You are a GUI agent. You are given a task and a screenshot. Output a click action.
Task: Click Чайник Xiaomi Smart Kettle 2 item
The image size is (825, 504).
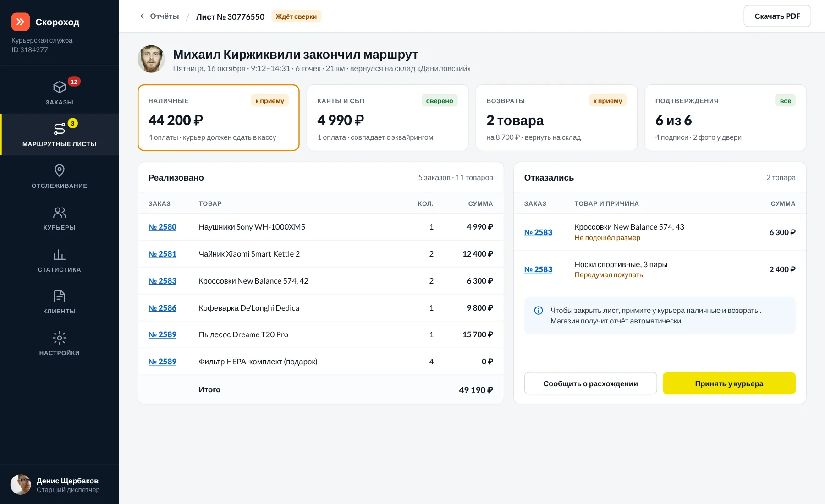[x=249, y=254]
